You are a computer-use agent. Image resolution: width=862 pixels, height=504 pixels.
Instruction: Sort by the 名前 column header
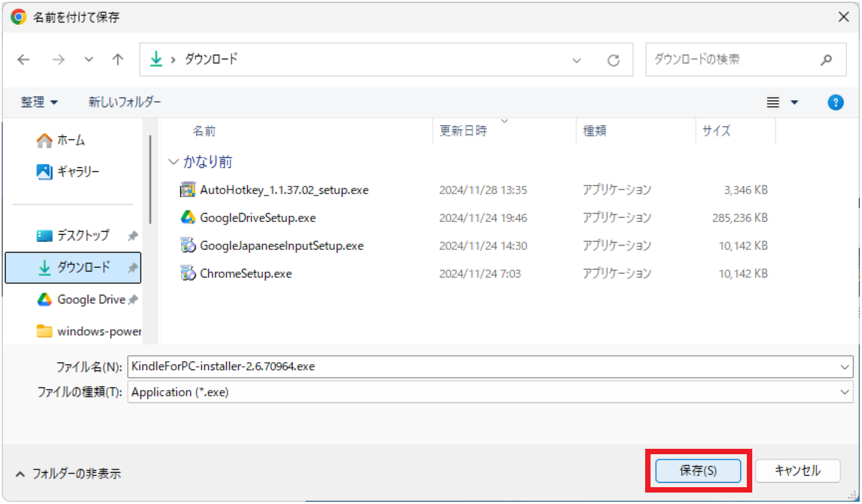[204, 131]
